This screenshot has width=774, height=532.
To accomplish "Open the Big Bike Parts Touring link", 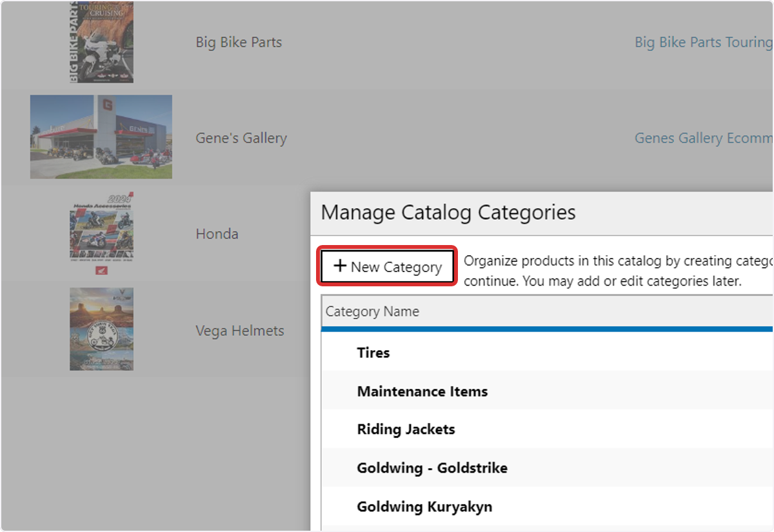I will point(703,43).
